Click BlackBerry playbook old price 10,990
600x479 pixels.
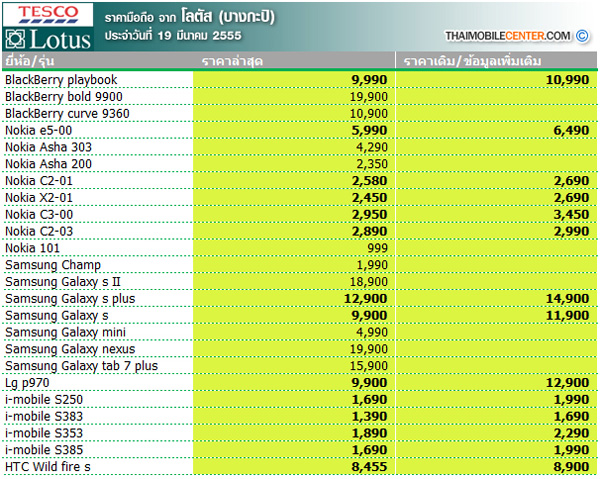[x=567, y=80]
